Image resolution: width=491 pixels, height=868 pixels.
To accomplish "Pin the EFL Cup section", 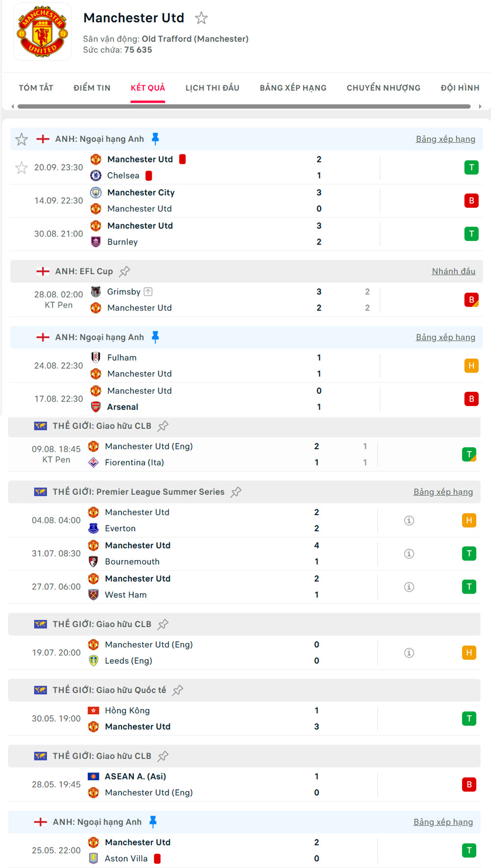I will point(125,271).
